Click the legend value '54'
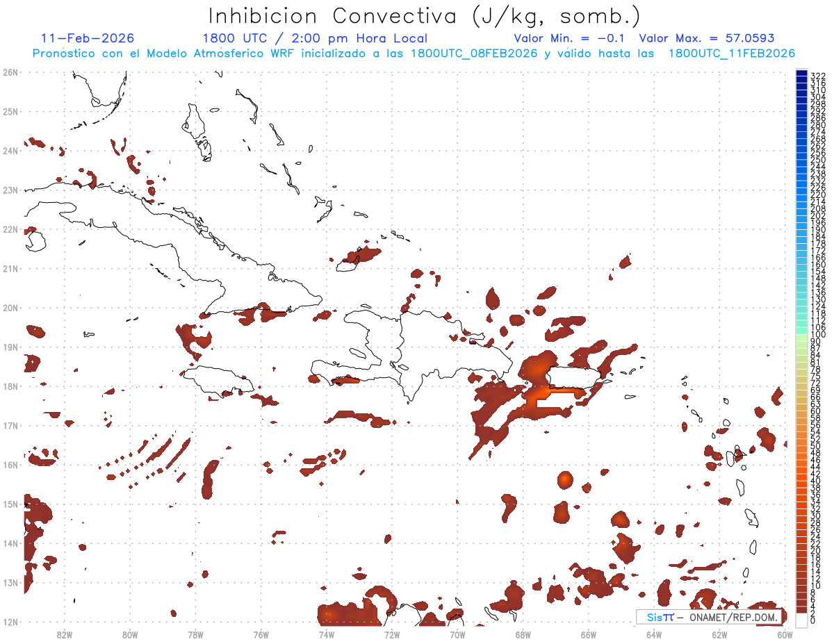This screenshot has width=834, height=644. coord(816,432)
